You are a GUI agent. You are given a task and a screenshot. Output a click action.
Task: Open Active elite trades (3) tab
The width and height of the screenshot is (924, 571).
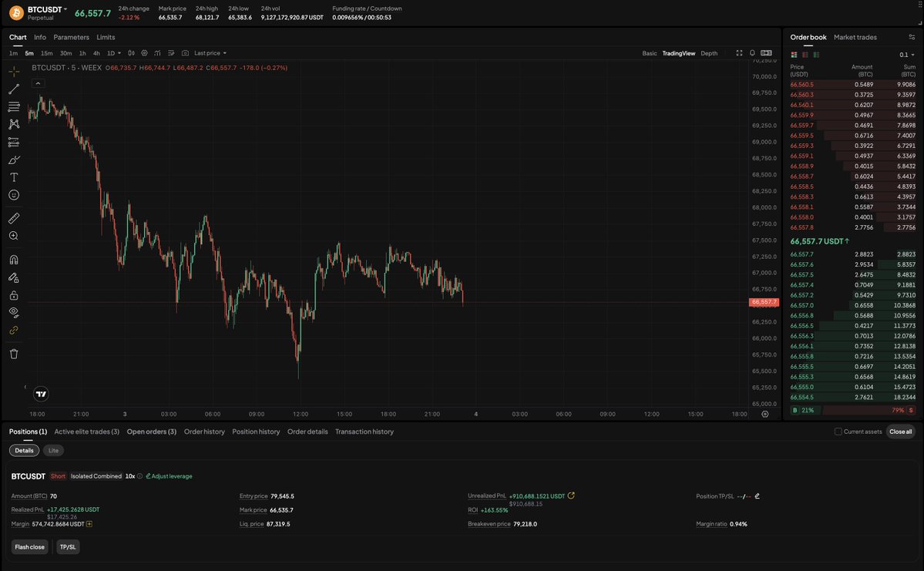point(86,432)
